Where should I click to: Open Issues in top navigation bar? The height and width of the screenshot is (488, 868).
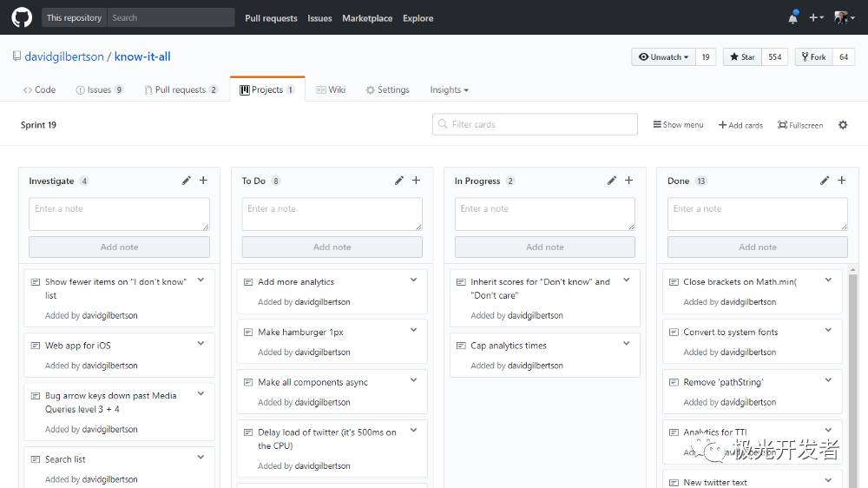tap(319, 18)
